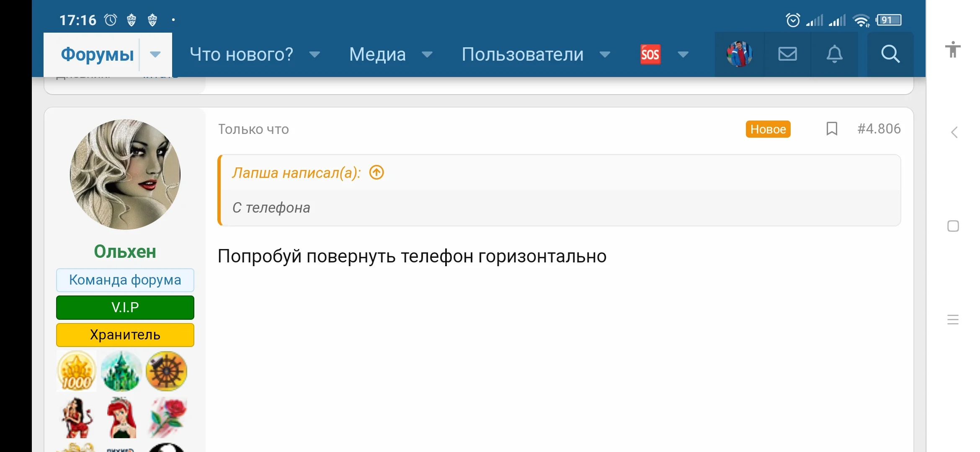Open the search on the forum

click(890, 54)
